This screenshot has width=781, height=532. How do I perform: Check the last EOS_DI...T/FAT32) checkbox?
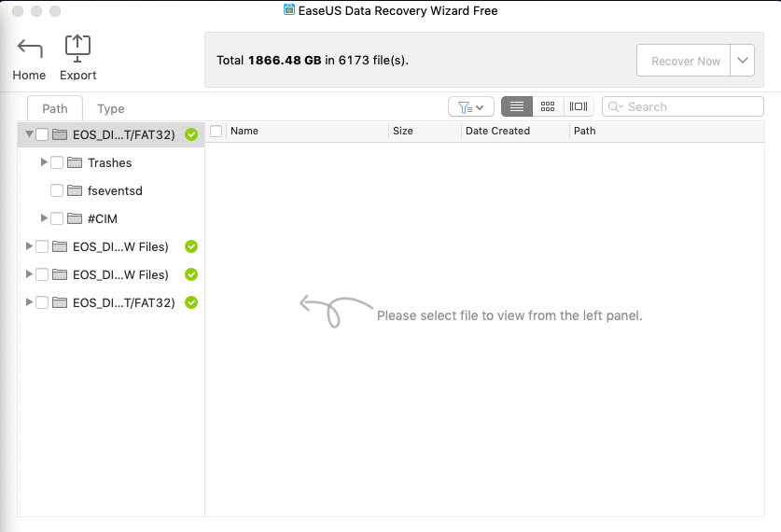(x=42, y=302)
